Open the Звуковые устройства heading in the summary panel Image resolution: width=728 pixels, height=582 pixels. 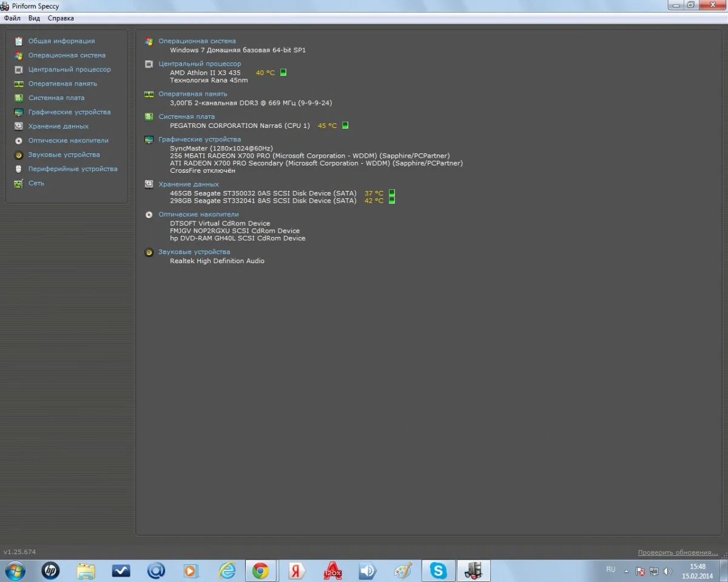click(x=194, y=252)
